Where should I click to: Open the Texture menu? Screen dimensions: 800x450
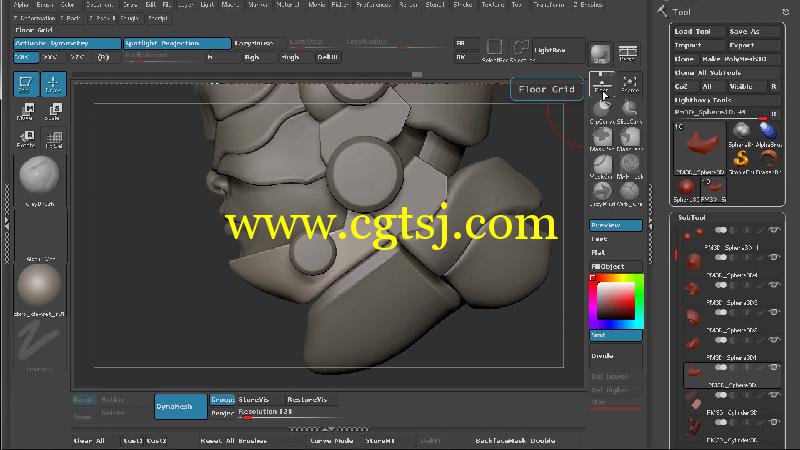coord(493,5)
